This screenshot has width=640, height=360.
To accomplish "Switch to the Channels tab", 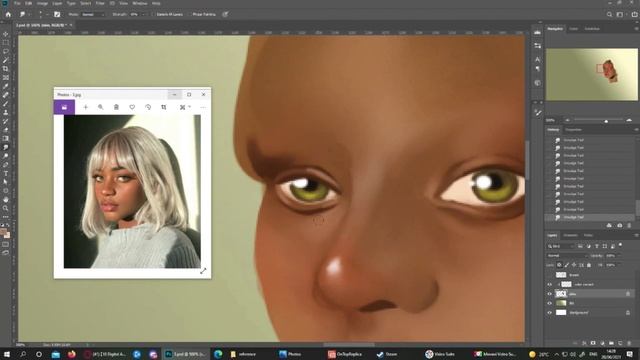I will 570,236.
